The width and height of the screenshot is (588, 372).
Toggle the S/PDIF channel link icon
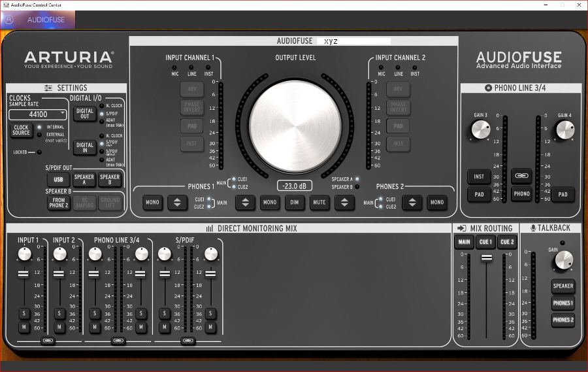188,341
